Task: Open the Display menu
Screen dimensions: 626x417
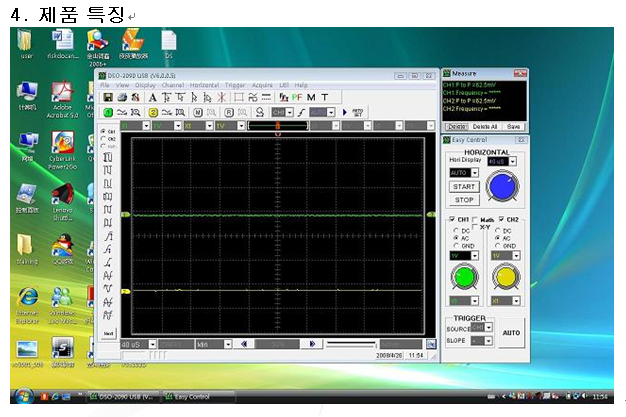Action: [x=145, y=85]
